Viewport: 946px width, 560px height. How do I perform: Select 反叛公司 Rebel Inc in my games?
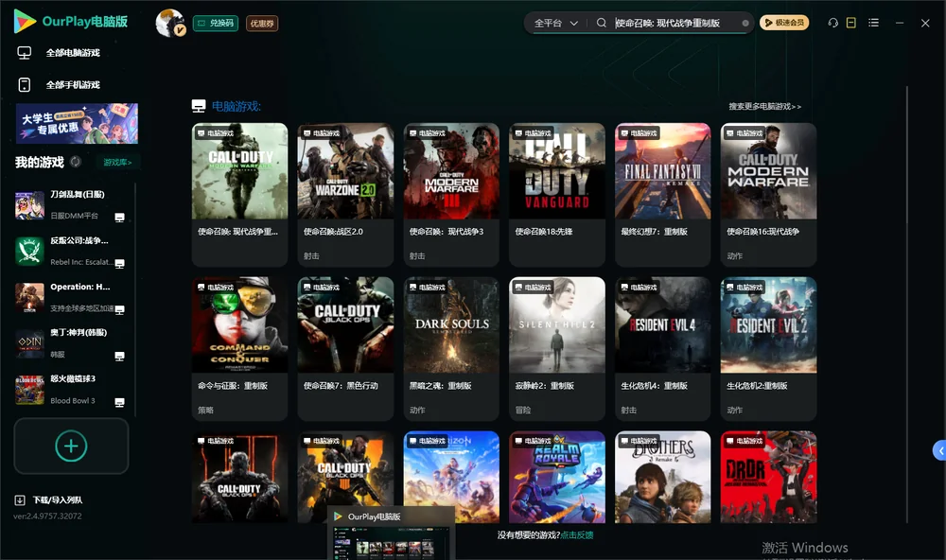[x=71, y=251]
